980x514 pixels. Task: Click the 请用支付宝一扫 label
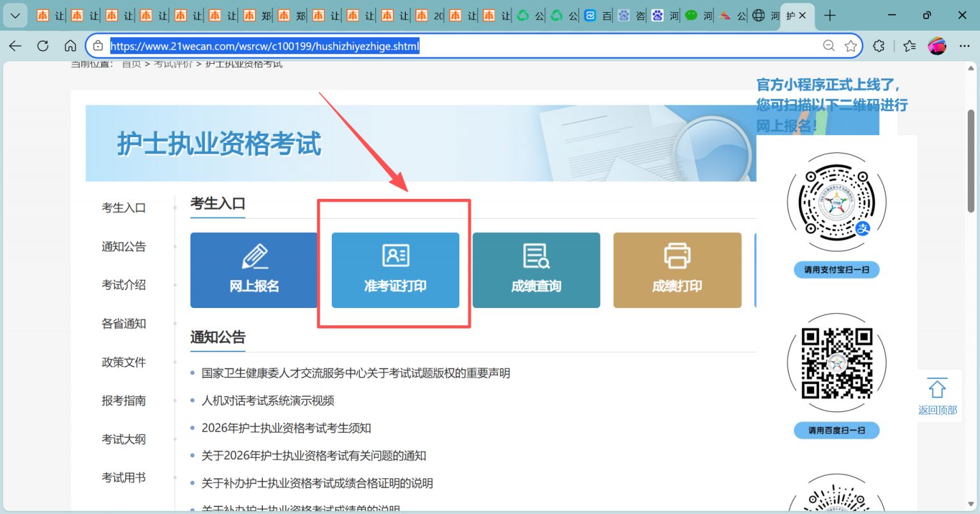click(x=836, y=270)
